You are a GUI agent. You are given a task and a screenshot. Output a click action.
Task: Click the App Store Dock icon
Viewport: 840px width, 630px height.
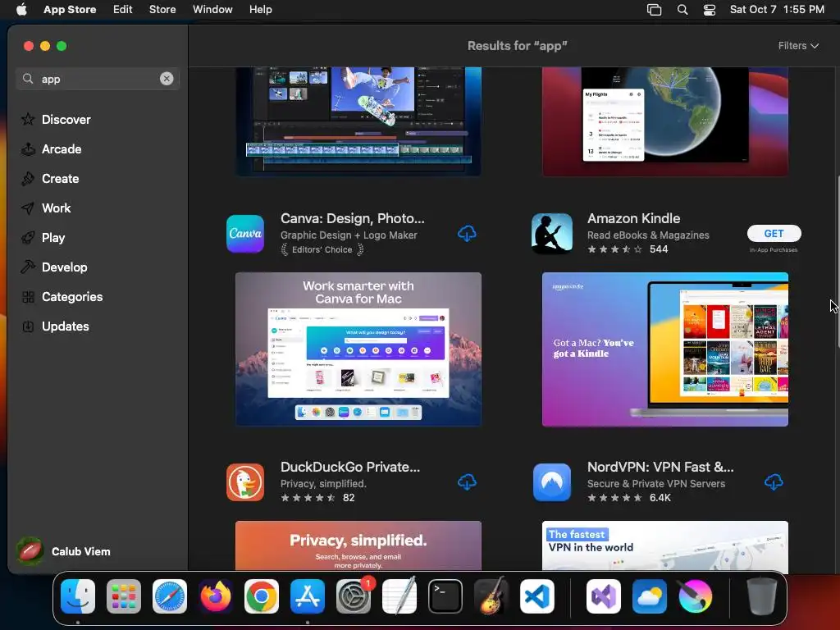click(308, 596)
